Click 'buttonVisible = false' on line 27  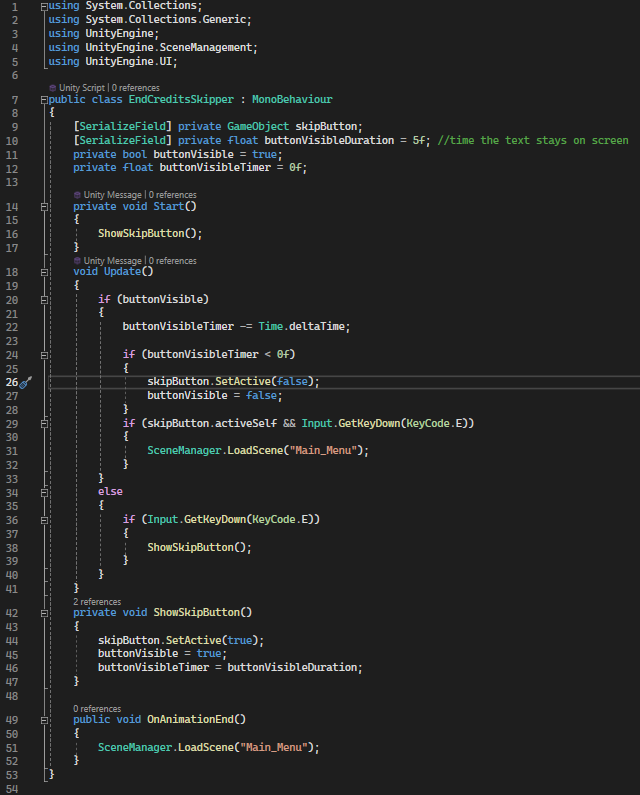coord(212,395)
